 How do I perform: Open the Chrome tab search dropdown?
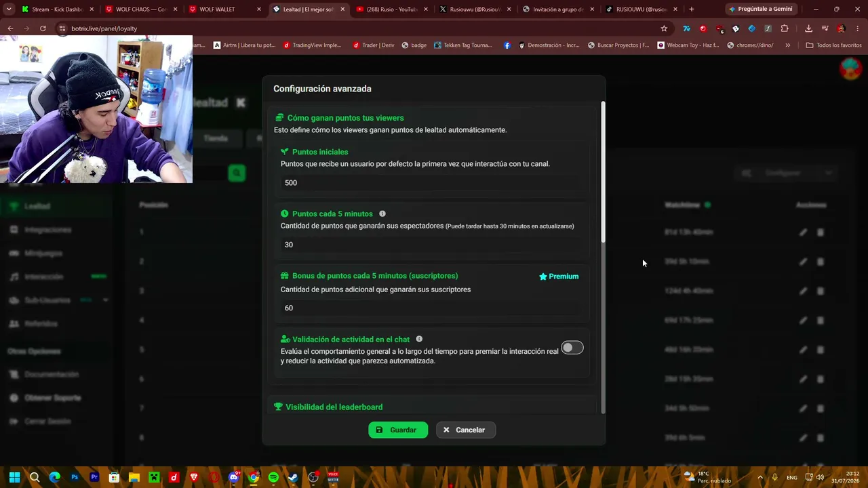(x=9, y=9)
